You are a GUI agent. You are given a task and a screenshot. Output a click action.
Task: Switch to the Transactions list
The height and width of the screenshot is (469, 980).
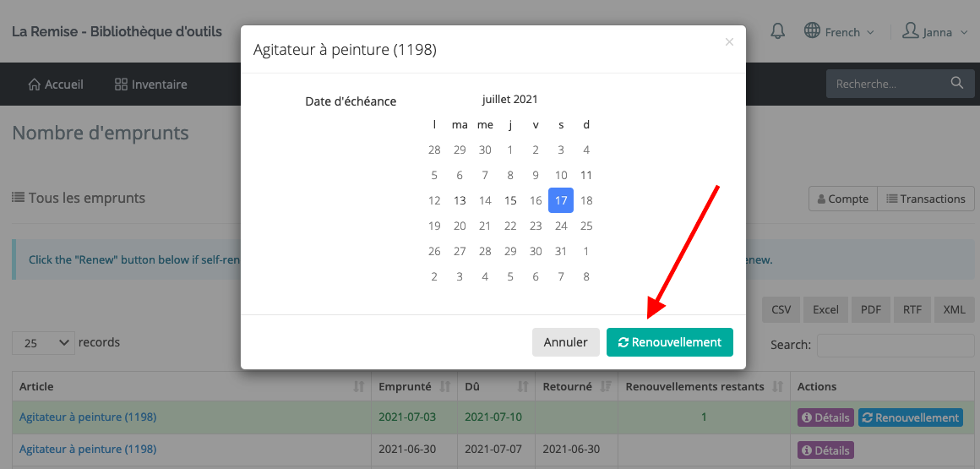[x=926, y=199]
